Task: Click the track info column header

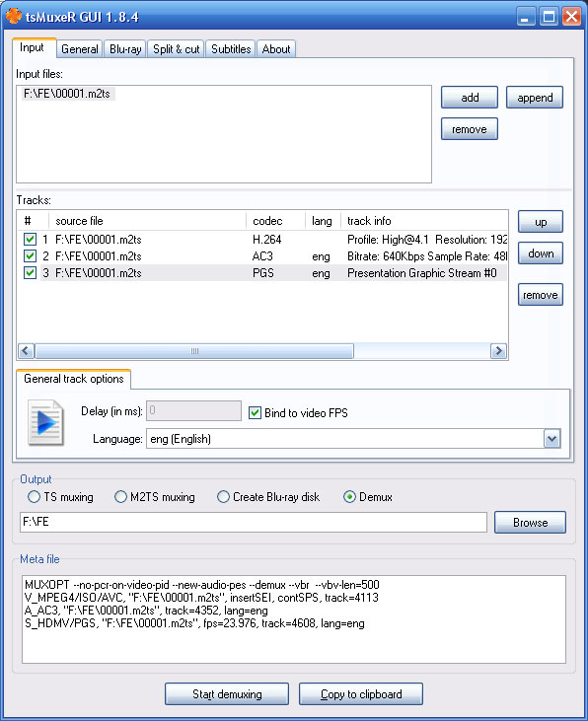Action: (x=424, y=221)
